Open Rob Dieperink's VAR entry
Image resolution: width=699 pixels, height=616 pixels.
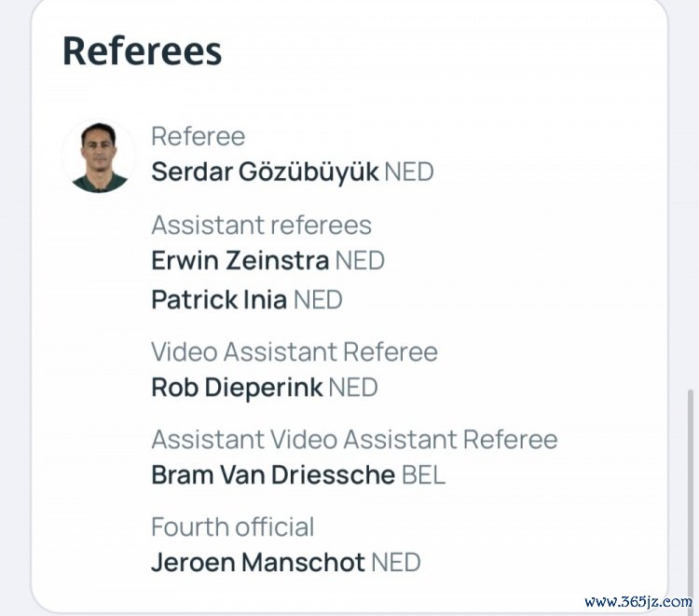pyautogui.click(x=237, y=388)
